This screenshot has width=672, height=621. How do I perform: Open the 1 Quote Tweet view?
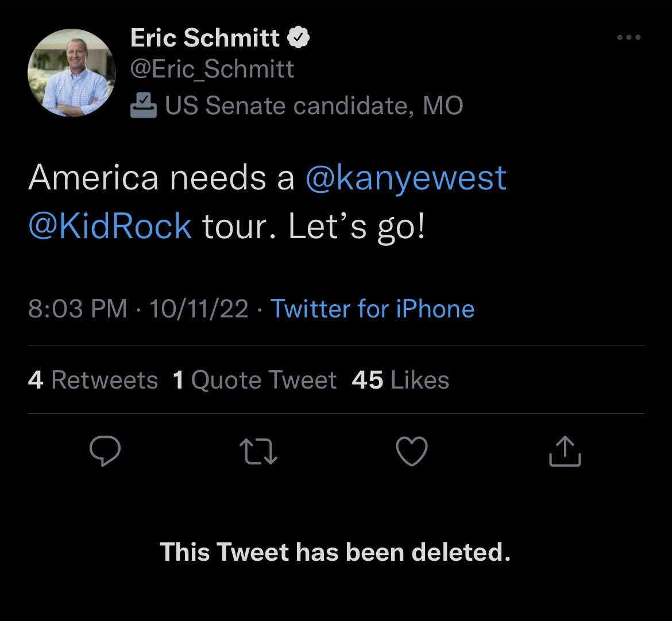coord(254,379)
